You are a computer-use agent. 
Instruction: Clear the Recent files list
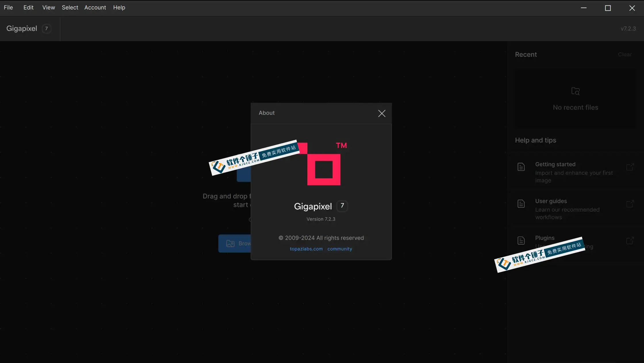click(x=625, y=55)
